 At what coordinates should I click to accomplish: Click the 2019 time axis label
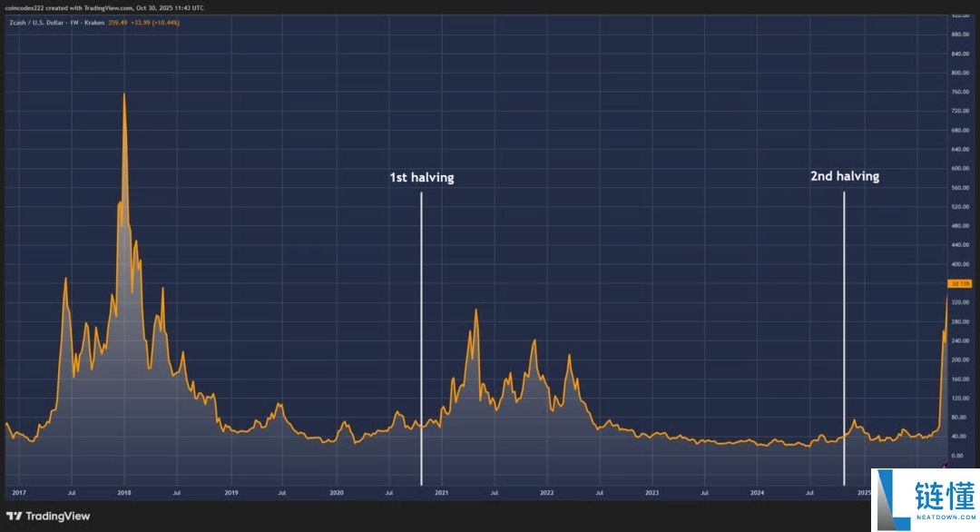coord(231,493)
